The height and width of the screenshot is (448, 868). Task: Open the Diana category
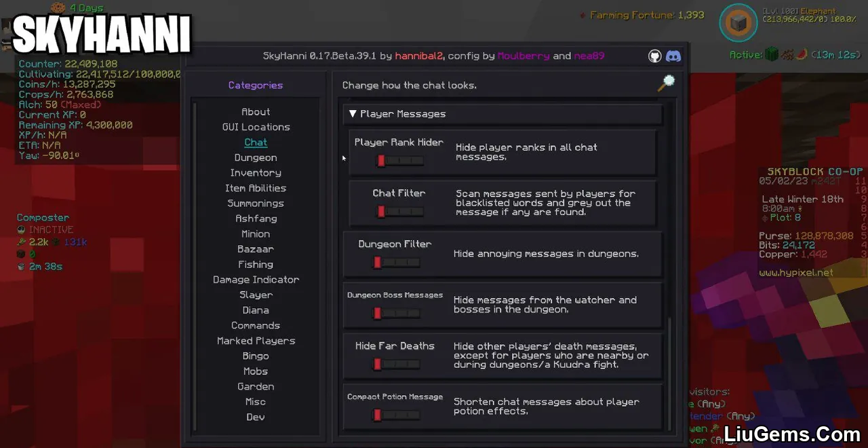[256, 310]
